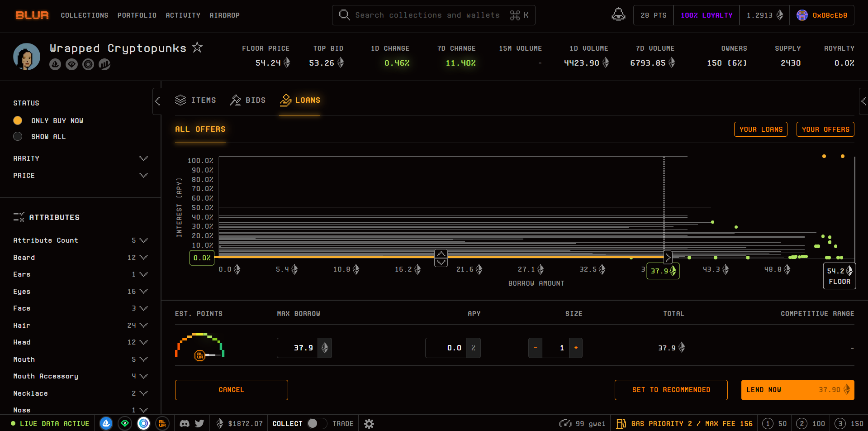Click the APY vertical slider handle on chart
The height and width of the screenshot is (431, 868).
[441, 258]
